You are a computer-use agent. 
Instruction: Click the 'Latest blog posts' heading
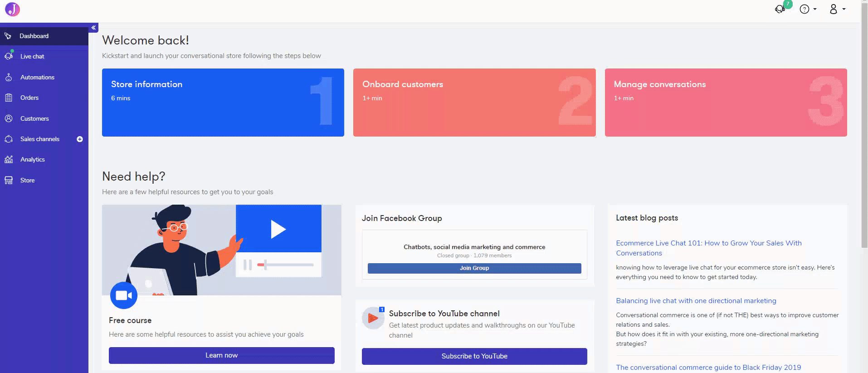point(647,218)
